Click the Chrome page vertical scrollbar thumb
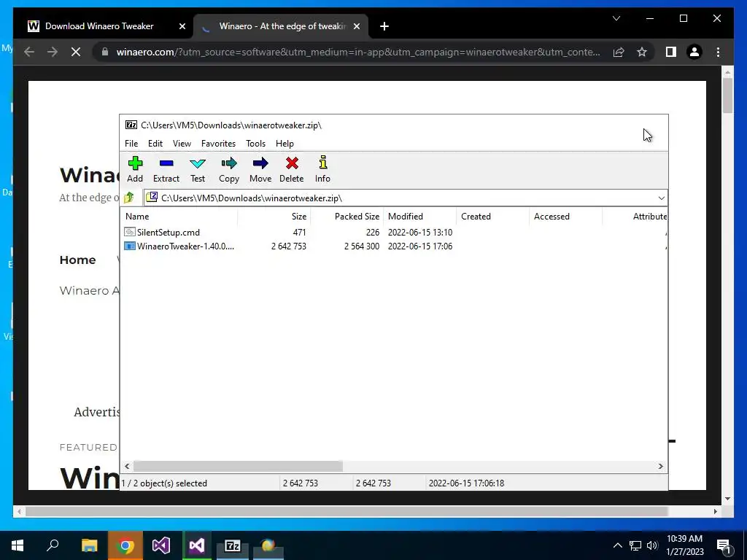 (727, 95)
